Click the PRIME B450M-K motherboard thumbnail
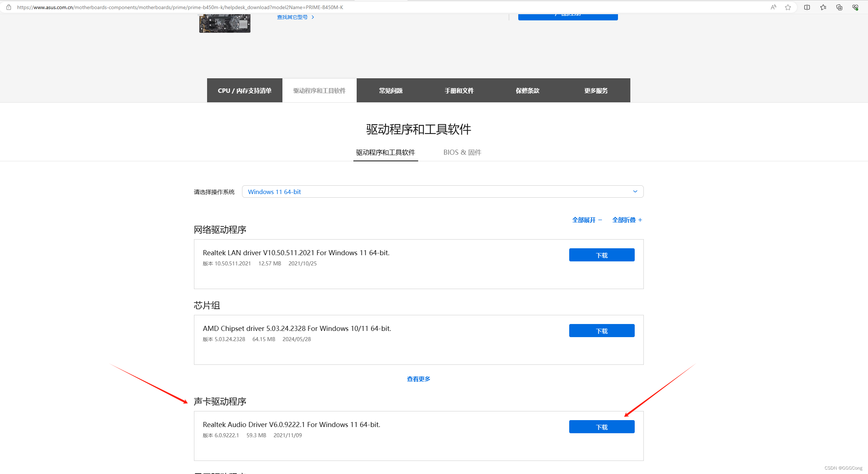Screen dimensions: 868x474 [x=225, y=23]
